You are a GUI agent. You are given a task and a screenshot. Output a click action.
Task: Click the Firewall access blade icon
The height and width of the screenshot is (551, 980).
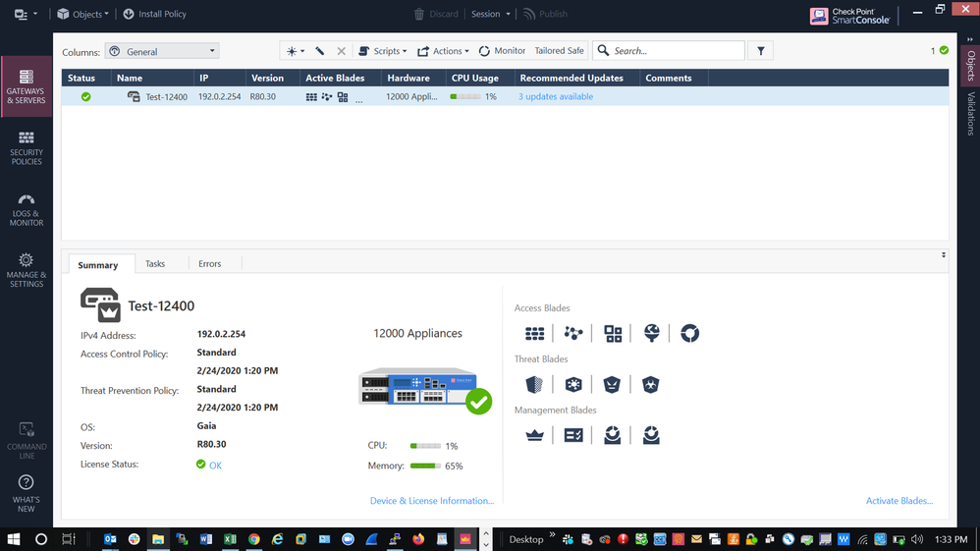pos(534,333)
